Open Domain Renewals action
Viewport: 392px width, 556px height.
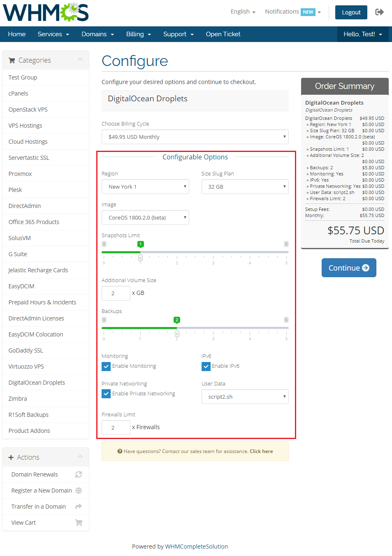point(46,474)
